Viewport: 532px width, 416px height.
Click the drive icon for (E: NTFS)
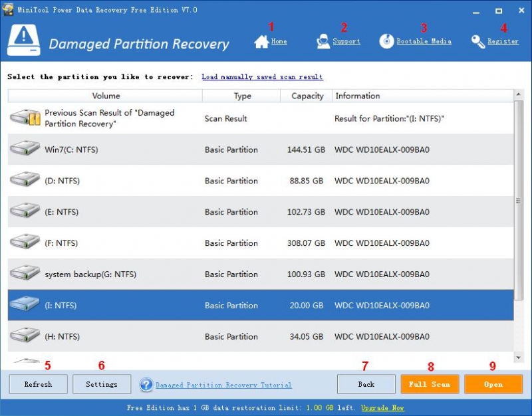coord(25,211)
